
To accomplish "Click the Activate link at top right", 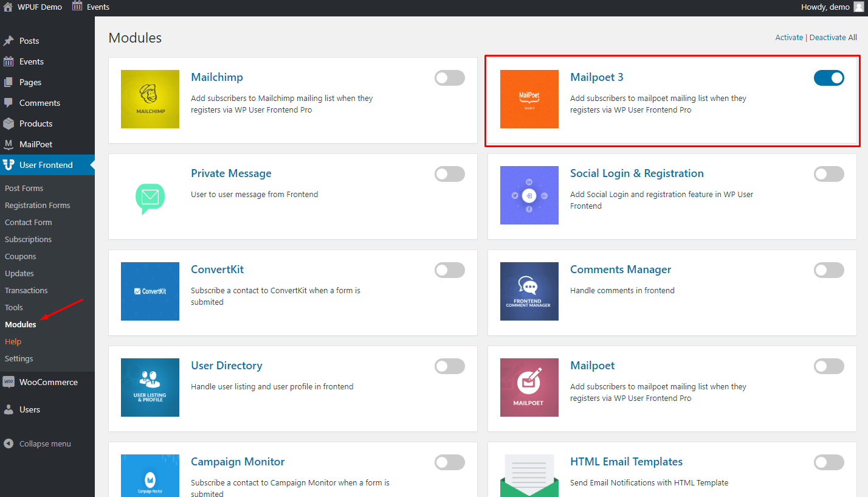I will point(789,37).
